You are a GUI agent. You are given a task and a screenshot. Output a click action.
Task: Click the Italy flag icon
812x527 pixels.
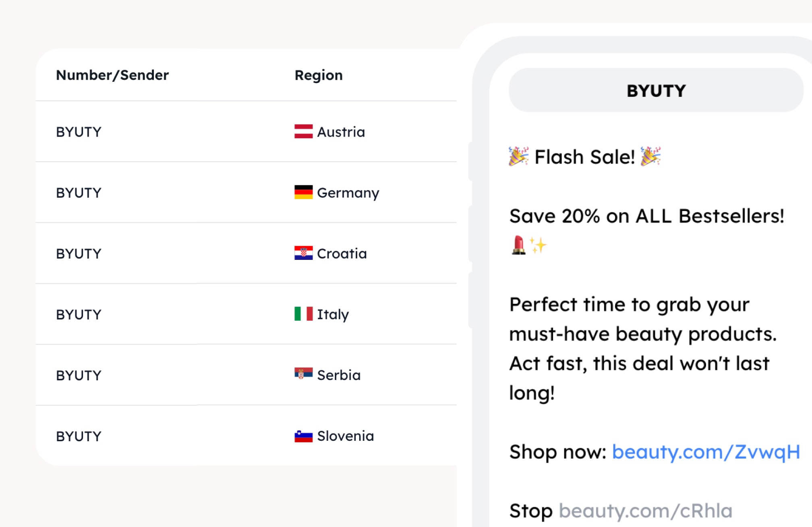pos(303,314)
